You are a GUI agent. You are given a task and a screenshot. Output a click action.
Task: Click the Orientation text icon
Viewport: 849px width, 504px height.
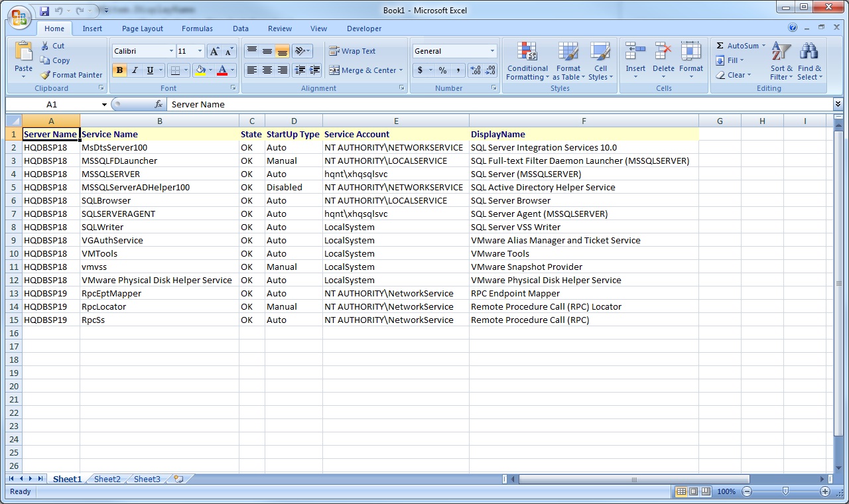click(x=302, y=51)
